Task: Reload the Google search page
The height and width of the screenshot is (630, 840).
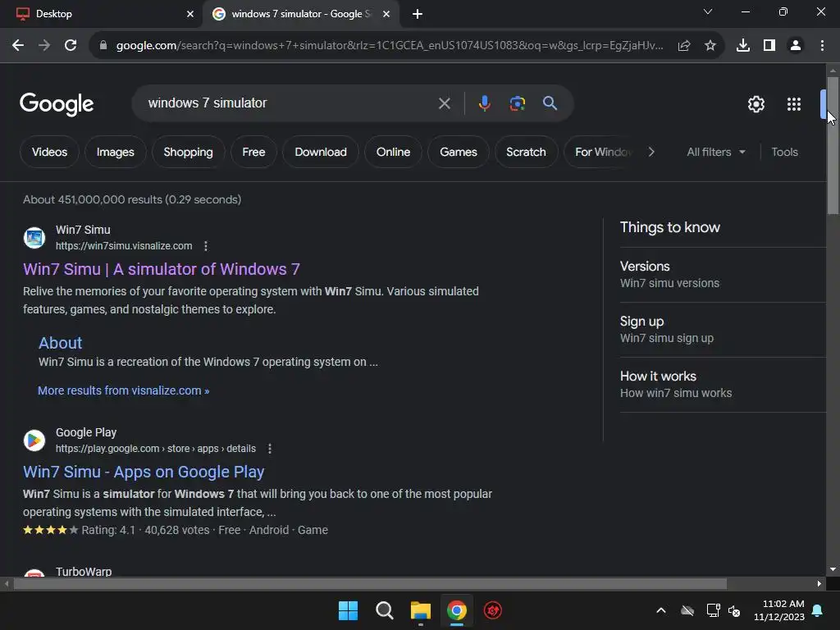Action: click(x=71, y=46)
